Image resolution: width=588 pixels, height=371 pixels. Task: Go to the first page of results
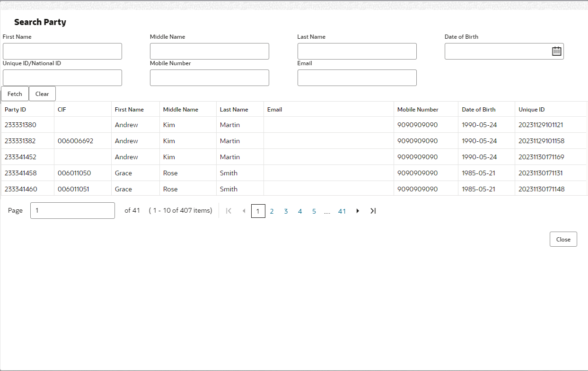[x=229, y=211]
